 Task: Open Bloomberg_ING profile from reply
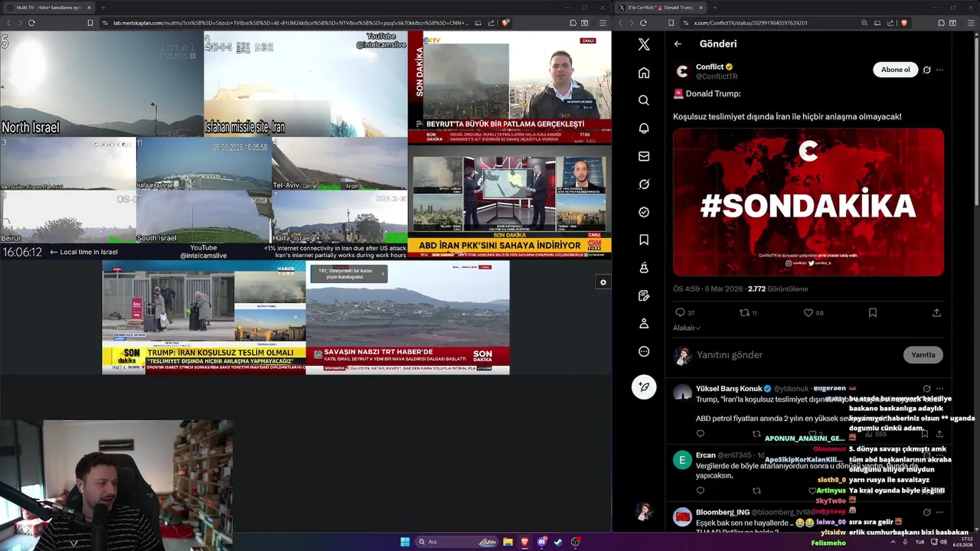pos(723,512)
